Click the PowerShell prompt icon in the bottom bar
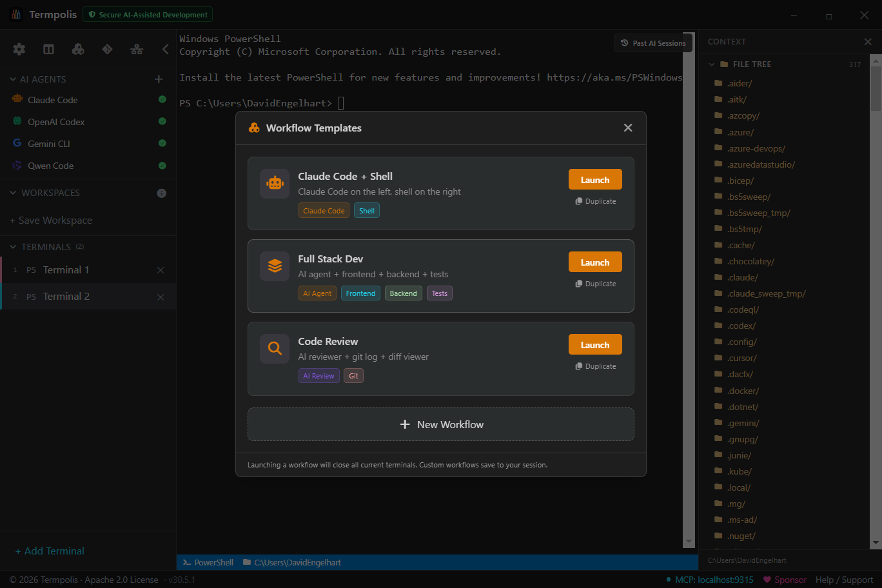The image size is (882, 588). tap(187, 562)
